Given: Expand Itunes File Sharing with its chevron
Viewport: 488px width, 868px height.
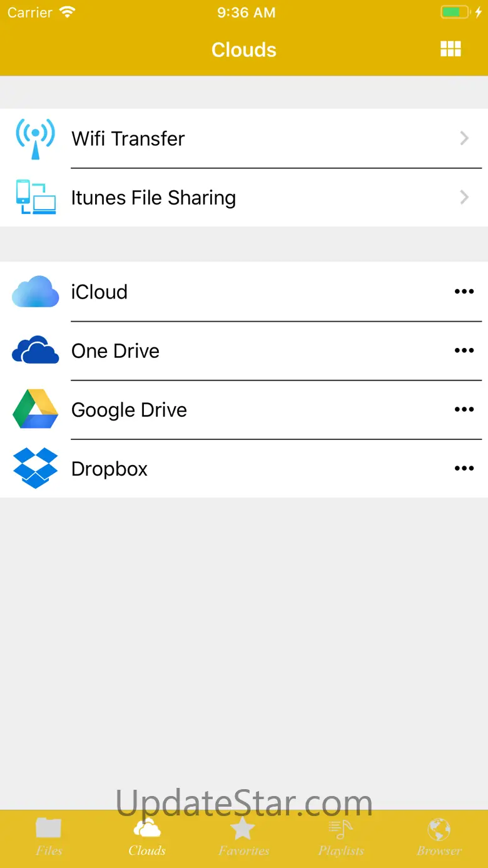Looking at the screenshot, I should pos(464,198).
